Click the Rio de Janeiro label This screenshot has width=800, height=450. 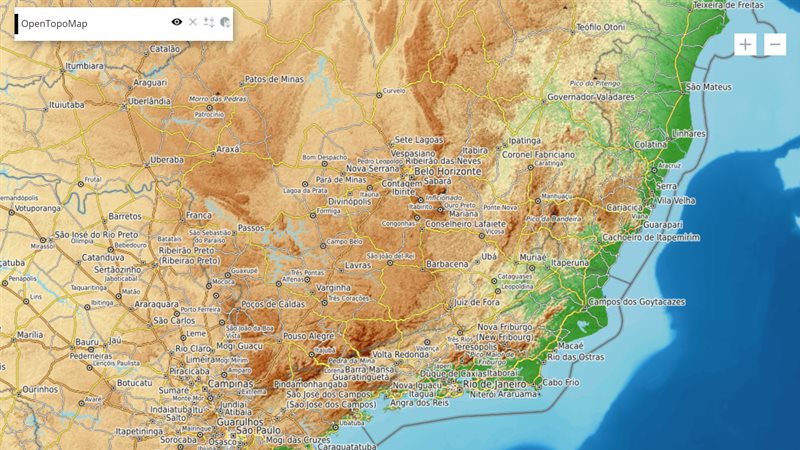pyautogui.click(x=494, y=384)
